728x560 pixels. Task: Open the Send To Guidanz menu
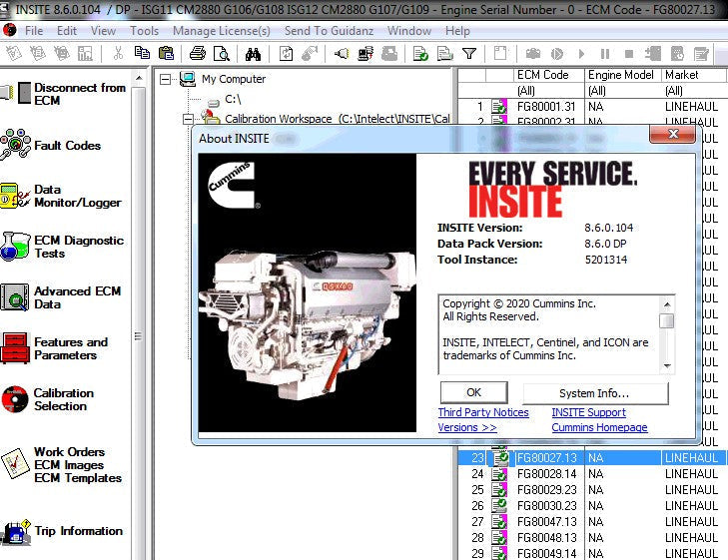329,31
